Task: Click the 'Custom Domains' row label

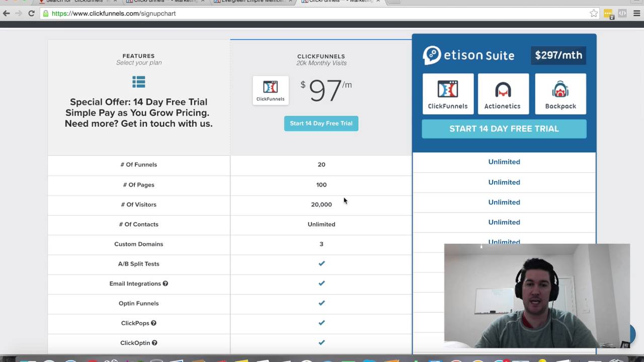Action: [x=138, y=244]
